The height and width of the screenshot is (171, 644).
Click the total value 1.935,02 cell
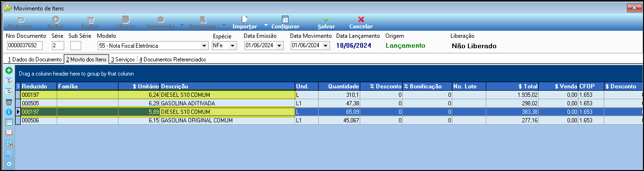click(512, 94)
